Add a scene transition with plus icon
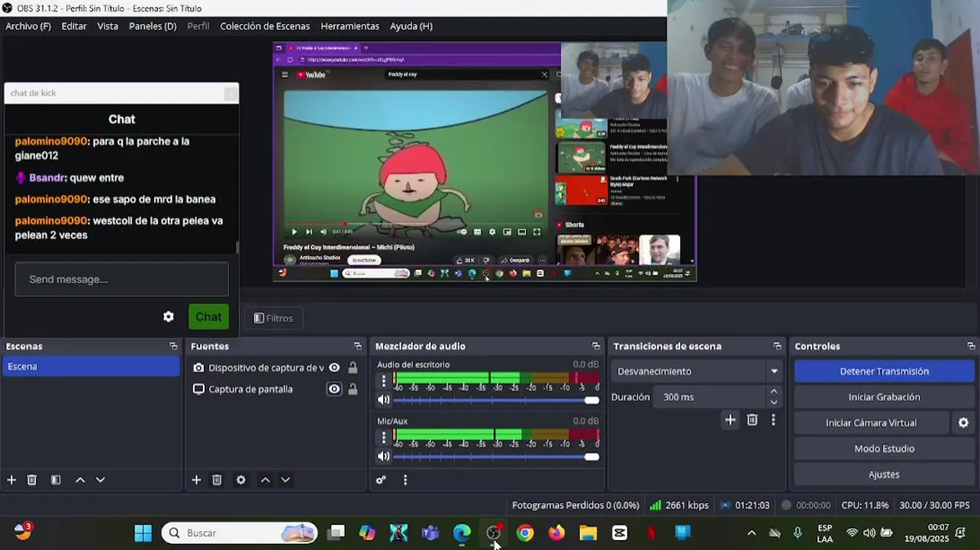The width and height of the screenshot is (980, 550). [x=730, y=419]
